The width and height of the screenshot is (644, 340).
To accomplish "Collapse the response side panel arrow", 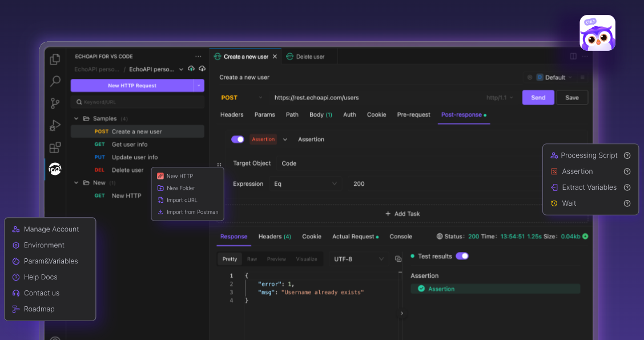I will (402, 313).
